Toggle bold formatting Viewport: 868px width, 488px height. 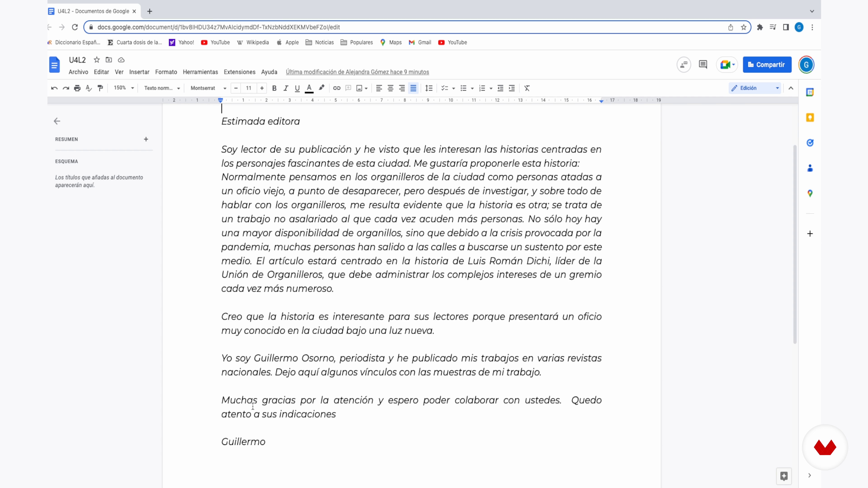274,88
